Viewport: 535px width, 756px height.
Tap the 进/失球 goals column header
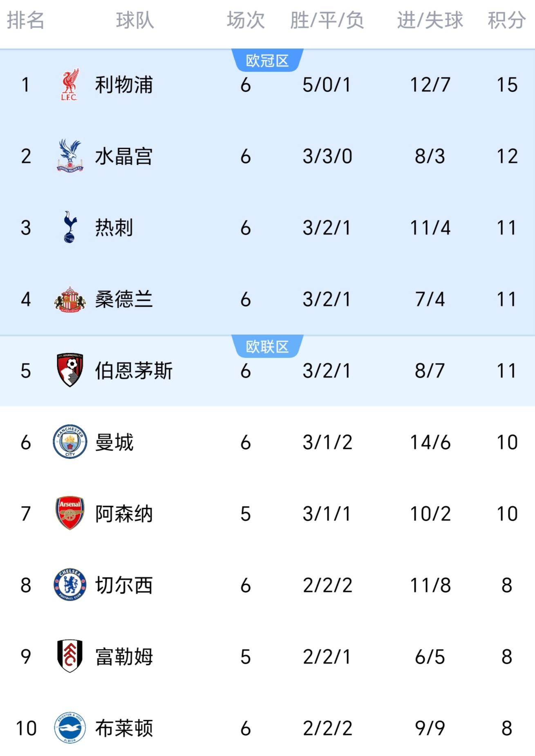[430, 20]
